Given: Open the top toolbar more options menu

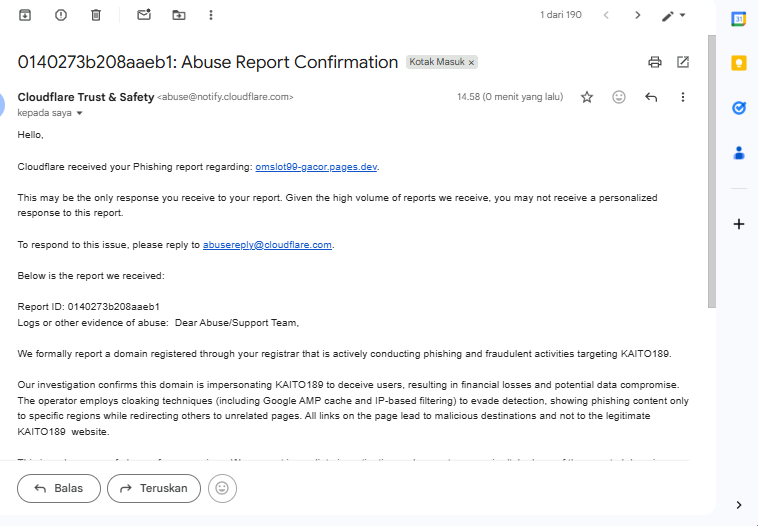Looking at the screenshot, I should [211, 15].
